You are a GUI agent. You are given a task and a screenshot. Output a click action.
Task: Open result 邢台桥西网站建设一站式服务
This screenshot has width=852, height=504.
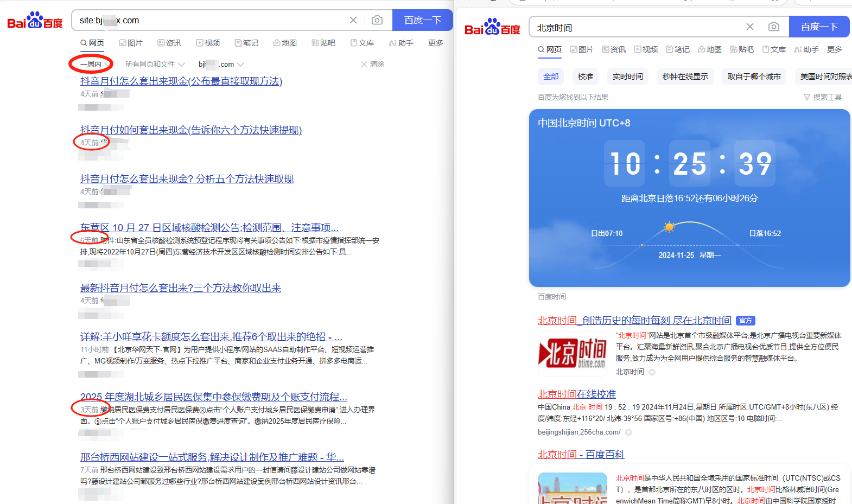[212, 457]
